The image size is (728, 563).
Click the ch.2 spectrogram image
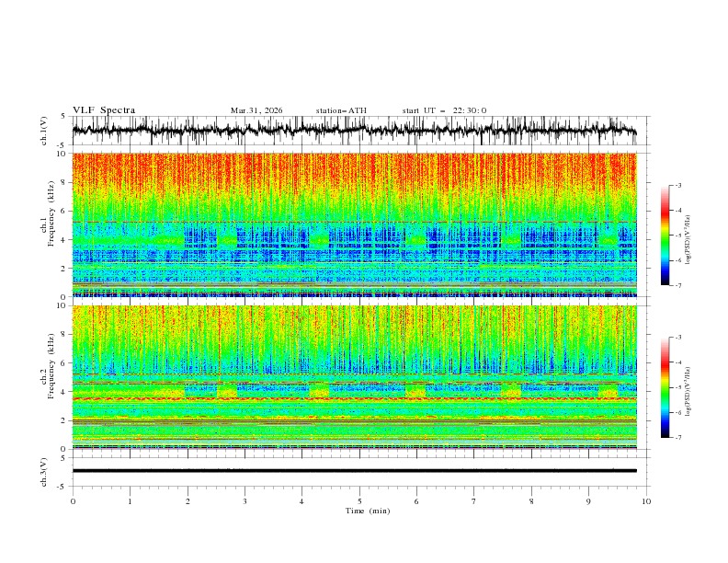click(x=354, y=377)
